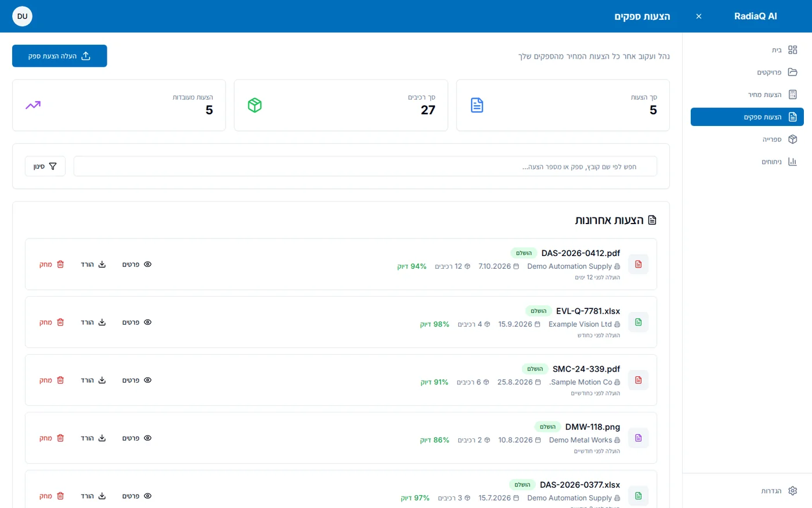Click the trash icon to delete SMC-24-339.pdf
Image resolution: width=812 pixels, height=508 pixels.
point(60,380)
